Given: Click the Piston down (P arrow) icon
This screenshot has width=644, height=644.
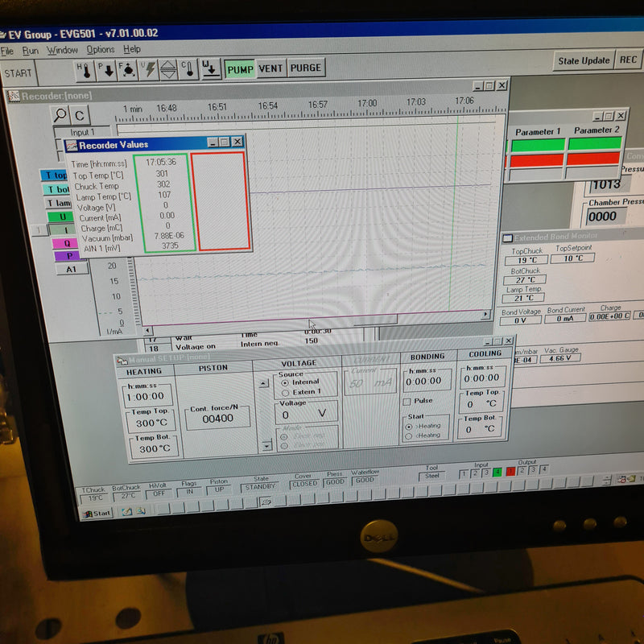Looking at the screenshot, I should [x=106, y=71].
